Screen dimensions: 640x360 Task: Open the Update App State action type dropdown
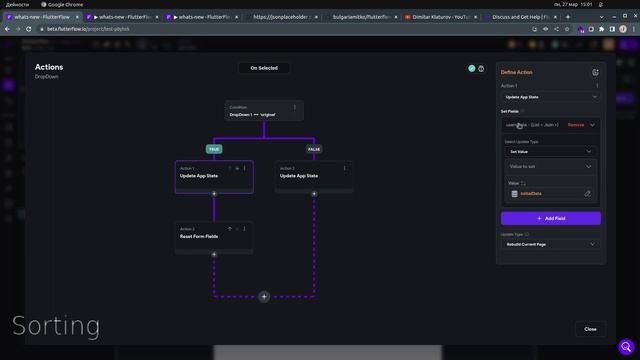tap(550, 97)
